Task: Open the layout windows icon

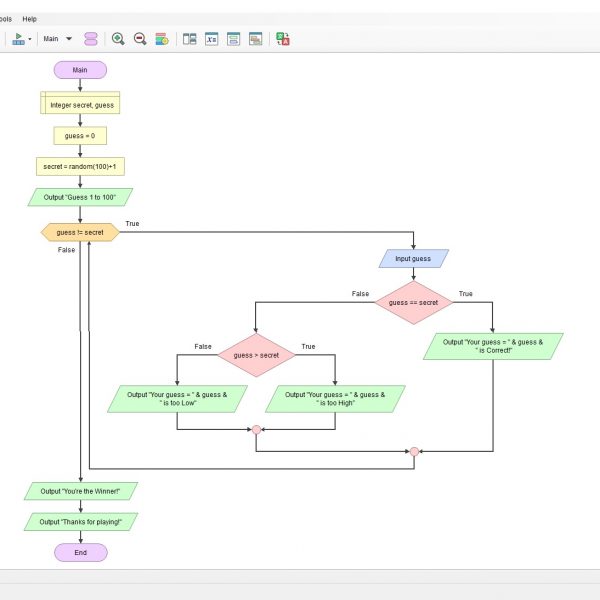Action: coord(189,39)
